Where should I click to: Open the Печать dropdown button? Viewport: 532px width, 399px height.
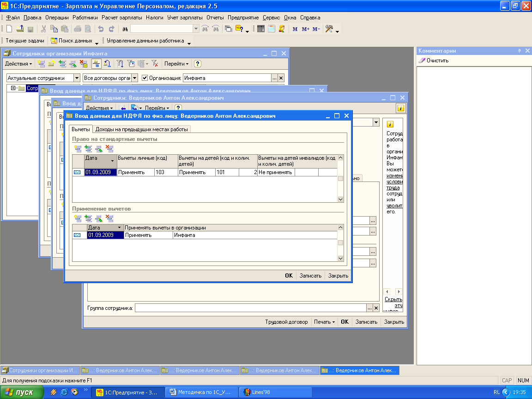[x=324, y=321]
